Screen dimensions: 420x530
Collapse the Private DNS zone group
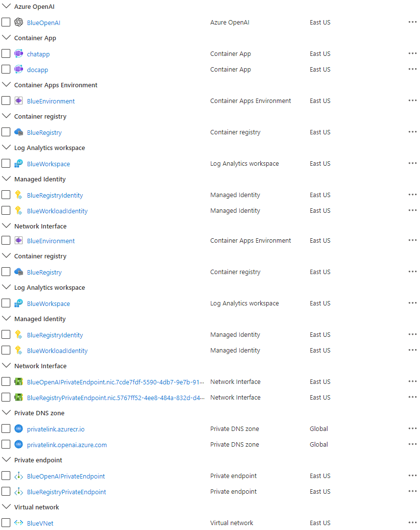tap(6, 413)
